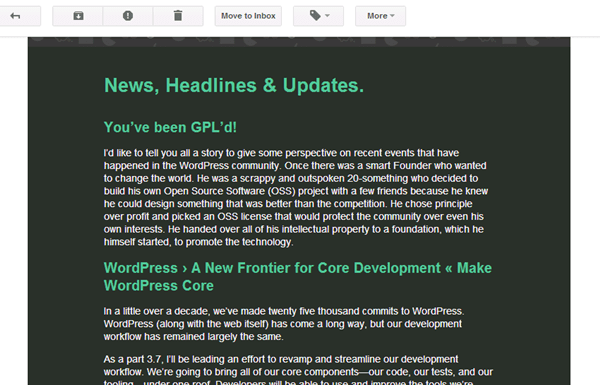
Task: Click paragraph starting "I'd like to tell you"
Action: tap(296, 197)
